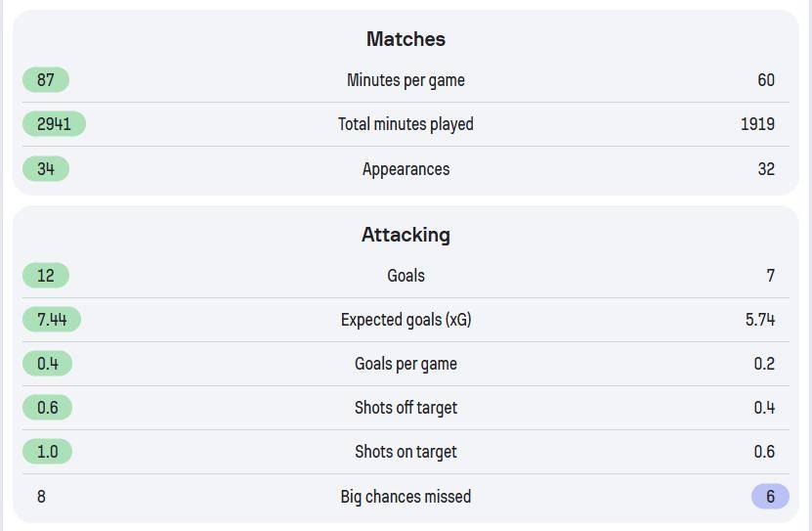Select the Goals row label
The height and width of the screenshot is (531, 812).
pos(406,276)
